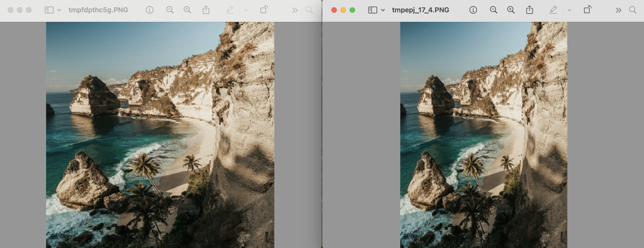This screenshot has width=644, height=248.
Task: Zoom in on tmpepj_17_4.PNG image
Action: (511, 10)
